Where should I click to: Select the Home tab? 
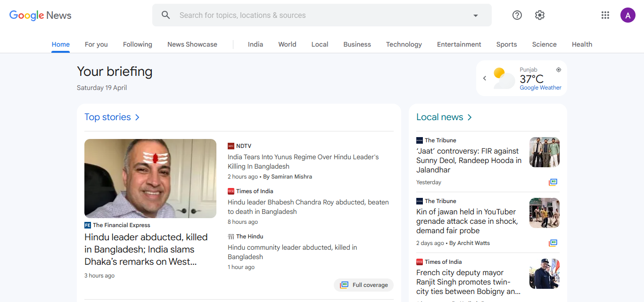pyautogui.click(x=61, y=44)
